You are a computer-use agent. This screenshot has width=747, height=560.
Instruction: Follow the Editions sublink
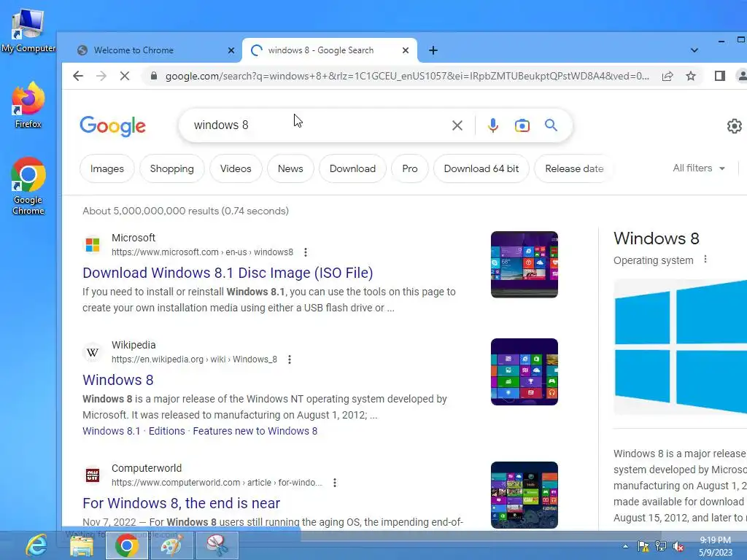click(x=167, y=431)
